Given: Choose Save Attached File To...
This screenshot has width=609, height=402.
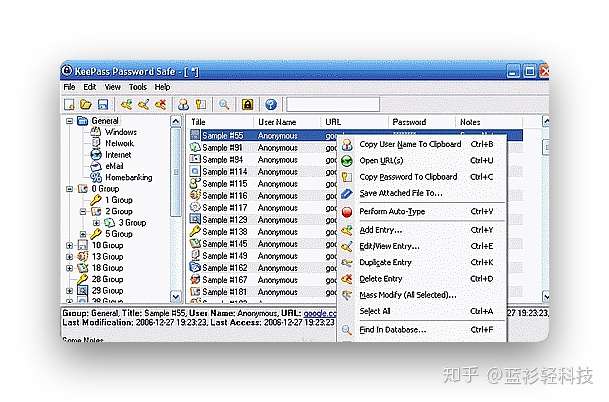Looking at the screenshot, I should [422, 193].
